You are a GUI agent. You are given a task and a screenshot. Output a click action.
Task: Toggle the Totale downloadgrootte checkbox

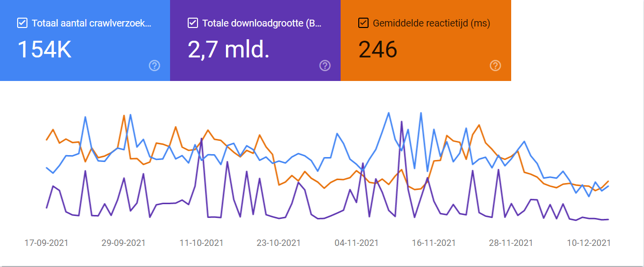193,23
